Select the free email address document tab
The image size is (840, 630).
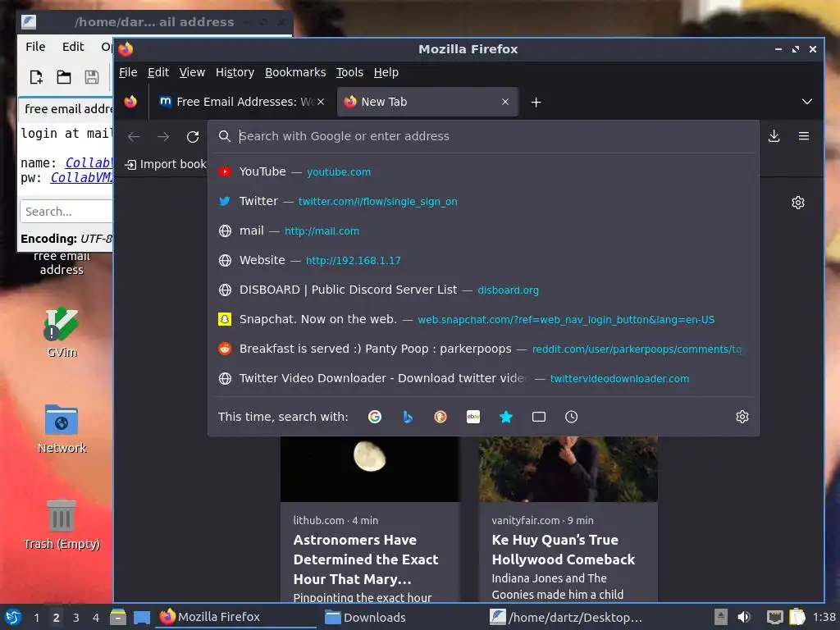pyautogui.click(x=66, y=109)
